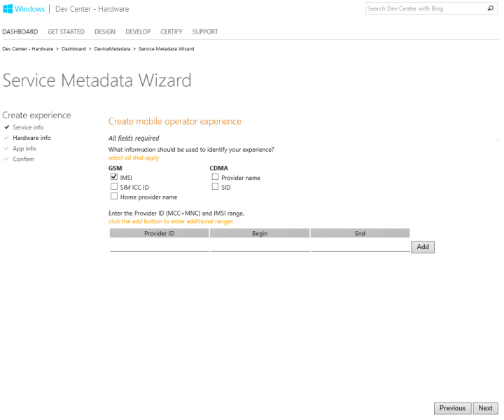Click the End range input field
Image resolution: width=504 pixels, height=420 pixels.
click(x=360, y=246)
